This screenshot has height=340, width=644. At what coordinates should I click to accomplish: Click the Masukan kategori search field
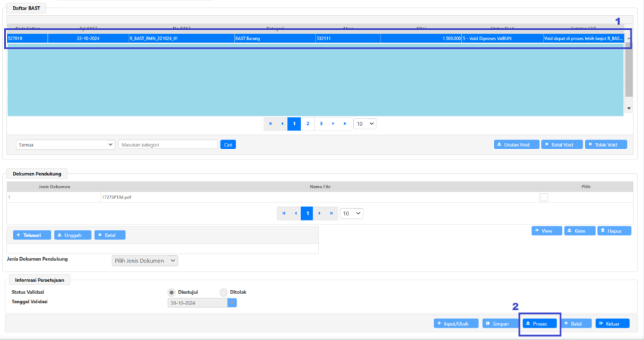[168, 145]
